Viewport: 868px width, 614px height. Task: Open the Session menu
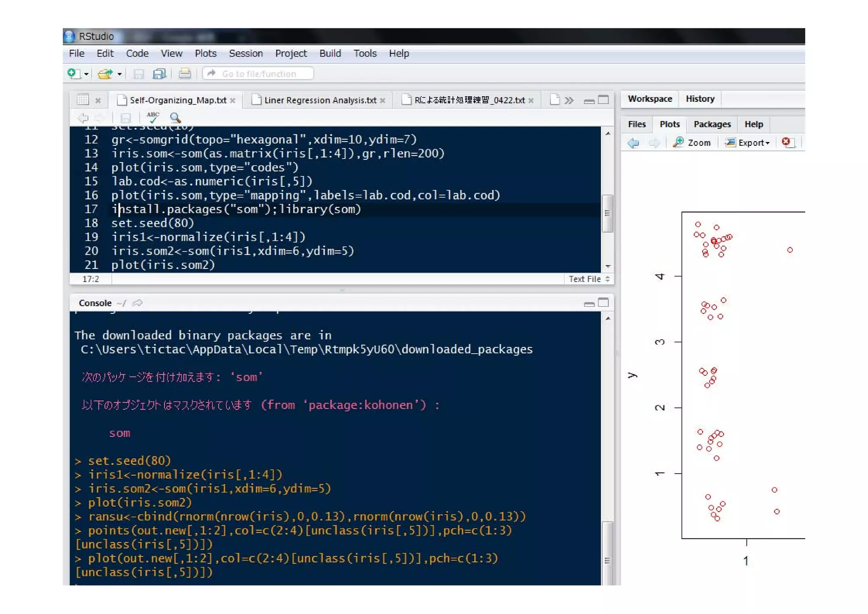(245, 53)
